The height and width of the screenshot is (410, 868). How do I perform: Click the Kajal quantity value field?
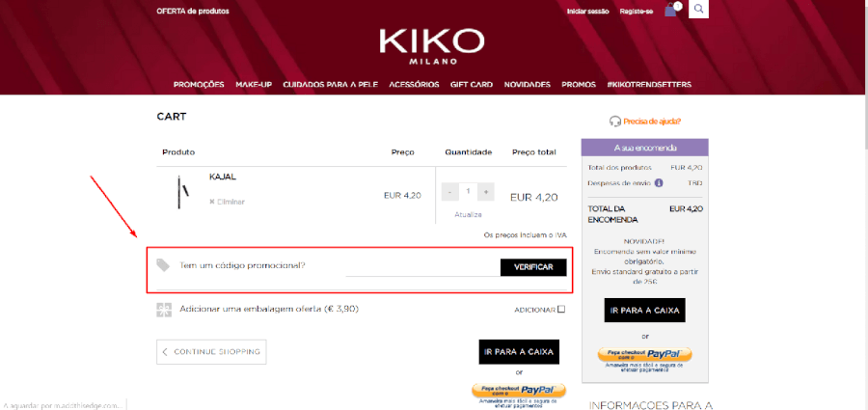(468, 192)
